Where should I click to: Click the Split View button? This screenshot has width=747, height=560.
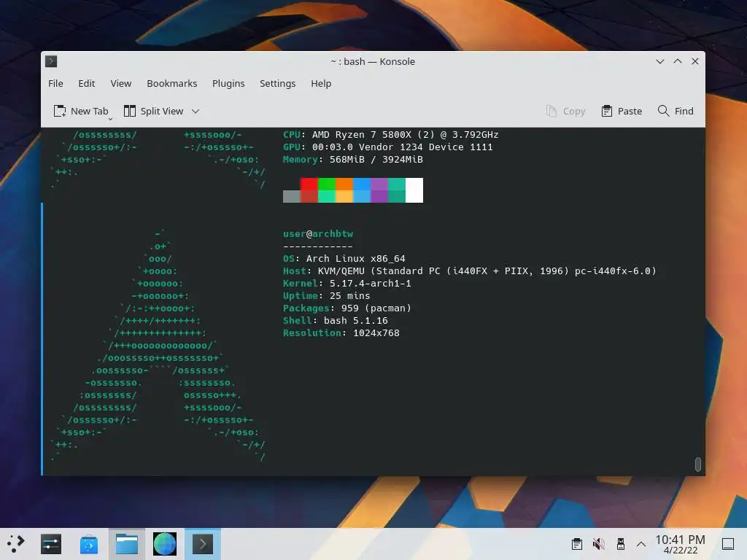tap(154, 111)
